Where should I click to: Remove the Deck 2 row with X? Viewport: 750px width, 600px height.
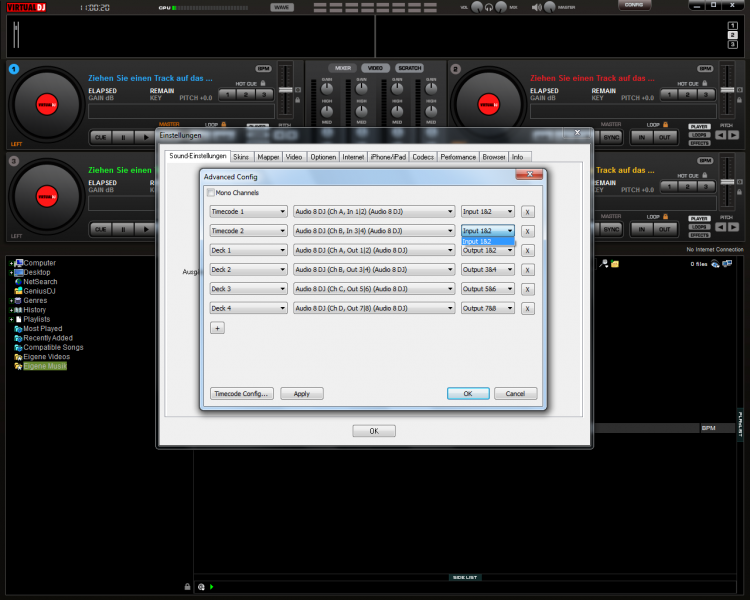(528, 270)
